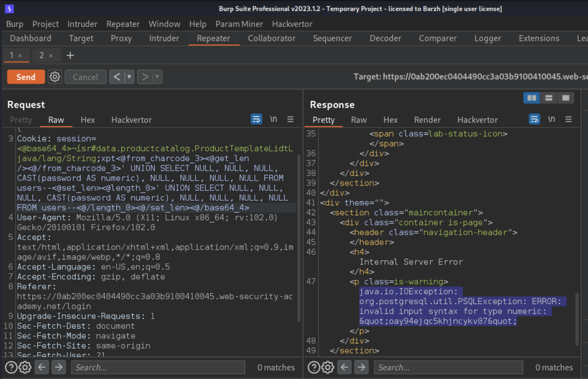This screenshot has height=379, width=588.
Task: Switch to the Intruder tool tab
Action: click(x=164, y=38)
